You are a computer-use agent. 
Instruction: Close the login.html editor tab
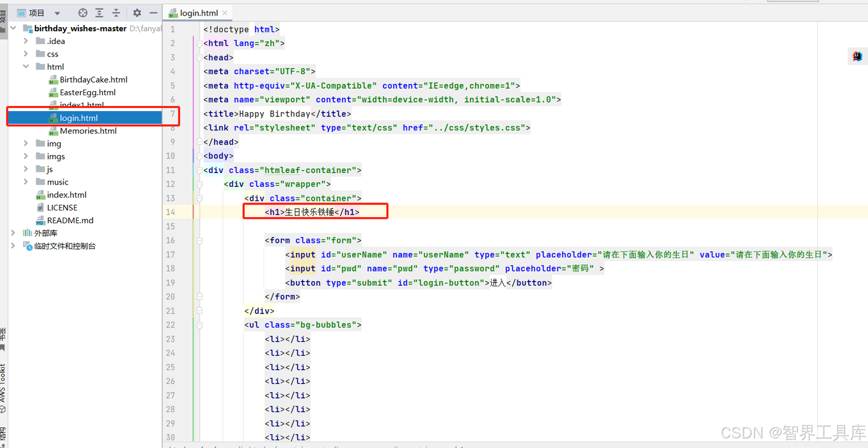click(225, 13)
